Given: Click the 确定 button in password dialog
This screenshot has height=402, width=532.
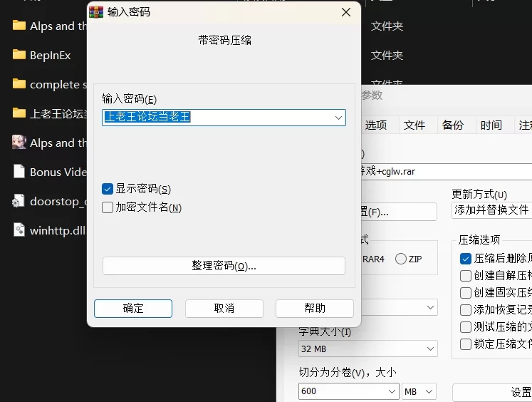Looking at the screenshot, I should pyautogui.click(x=133, y=309).
